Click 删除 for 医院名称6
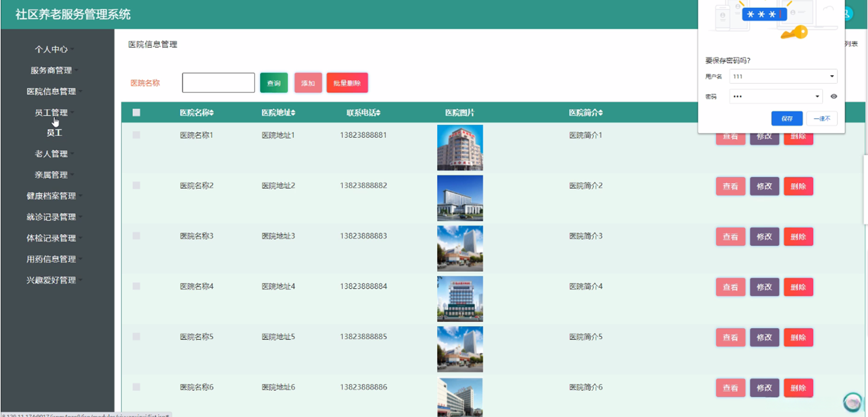The height and width of the screenshot is (417, 868). coord(798,388)
